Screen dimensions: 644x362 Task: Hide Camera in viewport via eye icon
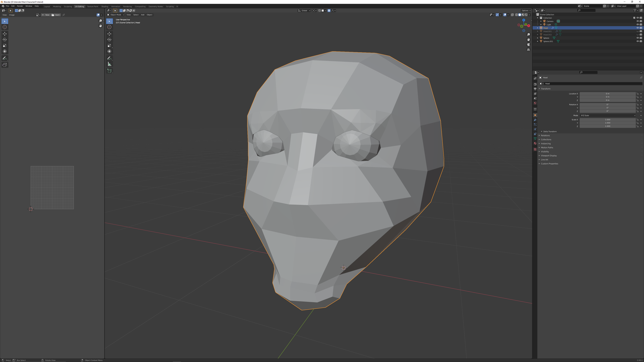637,21
